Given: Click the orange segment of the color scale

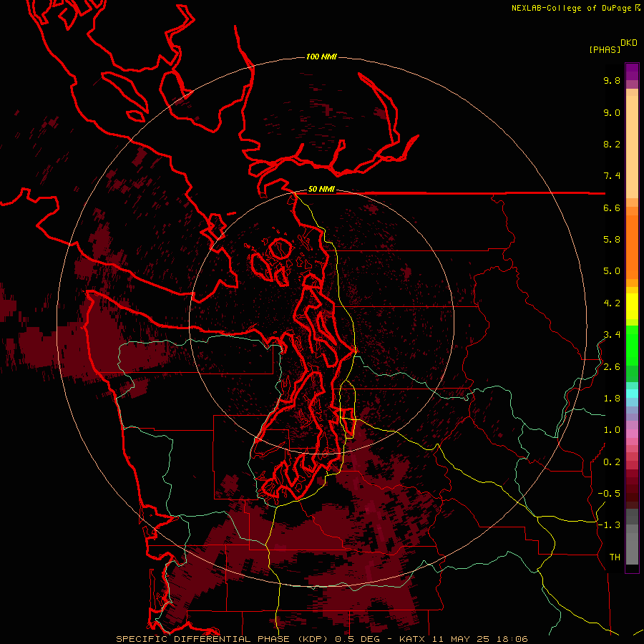Looking at the screenshot, I should 632,247.
